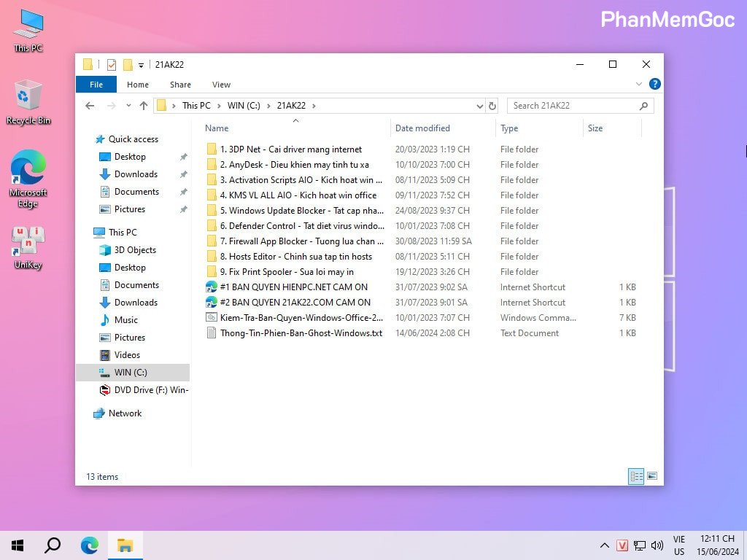This screenshot has height=560, width=747.
Task: Expand the ribbon with the chevron
Action: tap(640, 85)
